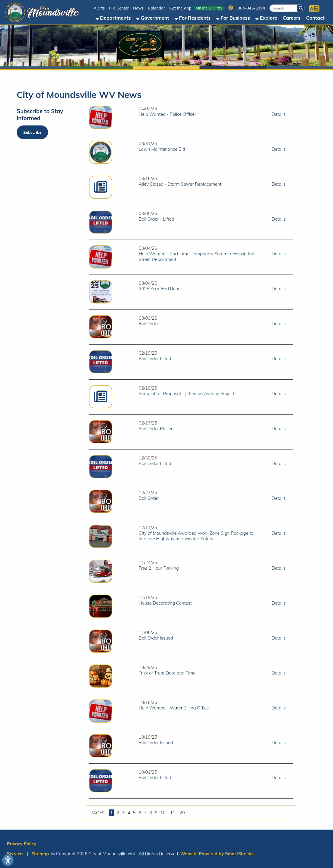The height and width of the screenshot is (868, 333).
Task: View Details for 2025 Year-End Report
Action: tap(278, 289)
